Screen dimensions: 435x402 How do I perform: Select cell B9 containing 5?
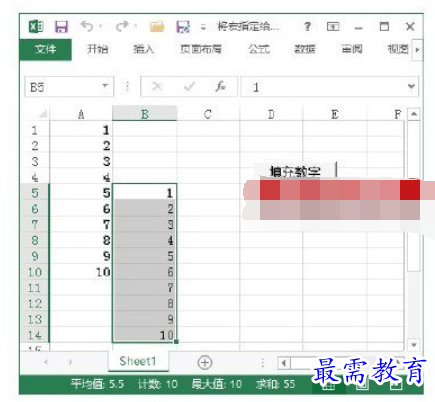tap(144, 256)
